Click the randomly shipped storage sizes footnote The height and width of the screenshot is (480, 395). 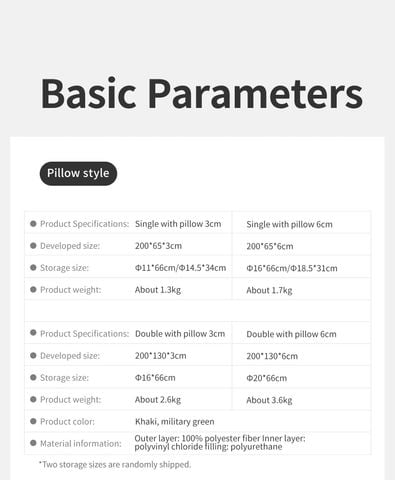tap(115, 464)
